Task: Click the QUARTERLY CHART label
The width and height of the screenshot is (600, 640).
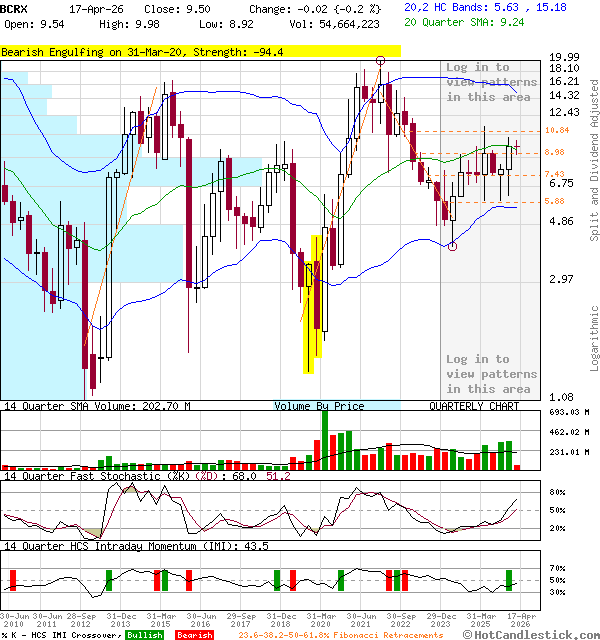Action: coord(474,406)
